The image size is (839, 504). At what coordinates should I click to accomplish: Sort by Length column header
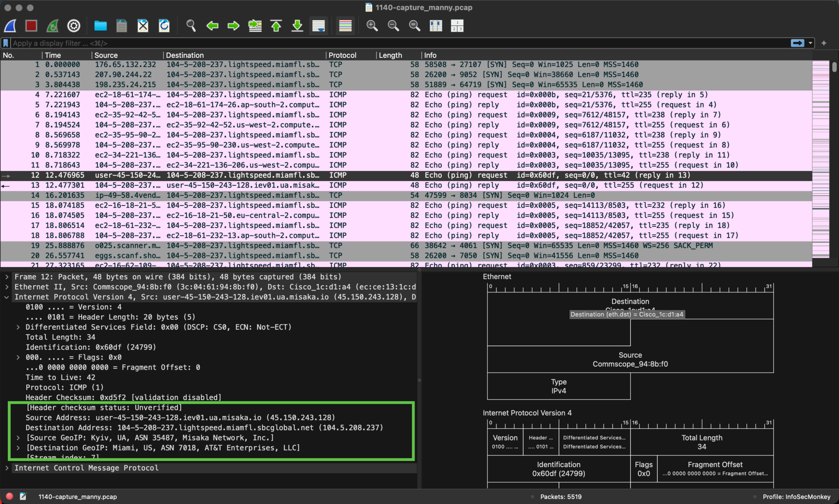pyautogui.click(x=399, y=55)
